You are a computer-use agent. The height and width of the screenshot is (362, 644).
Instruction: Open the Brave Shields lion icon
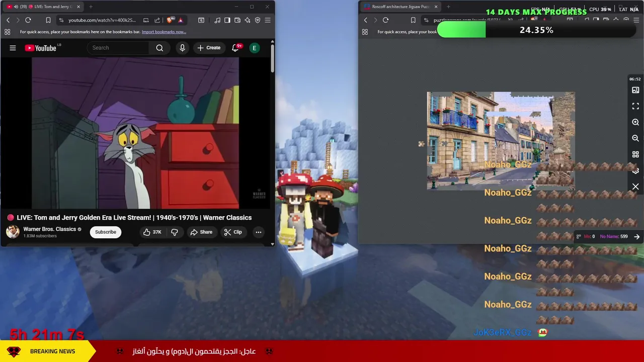tap(170, 20)
